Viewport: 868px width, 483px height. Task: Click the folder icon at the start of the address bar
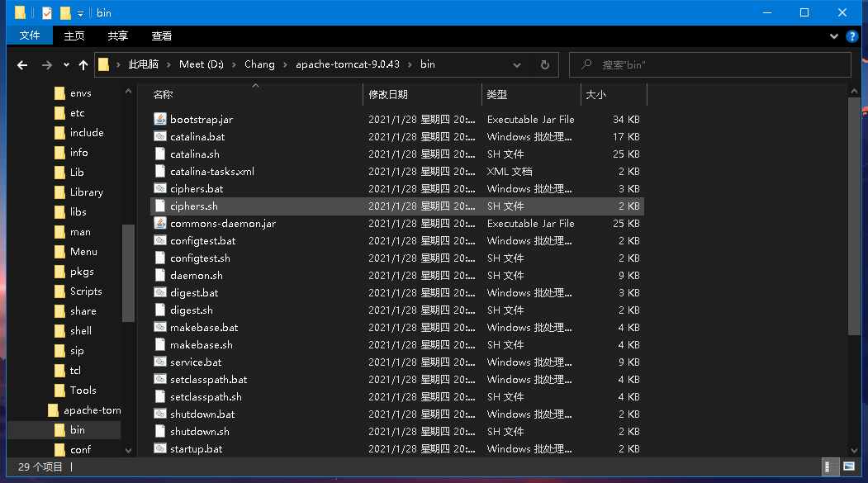click(x=102, y=64)
